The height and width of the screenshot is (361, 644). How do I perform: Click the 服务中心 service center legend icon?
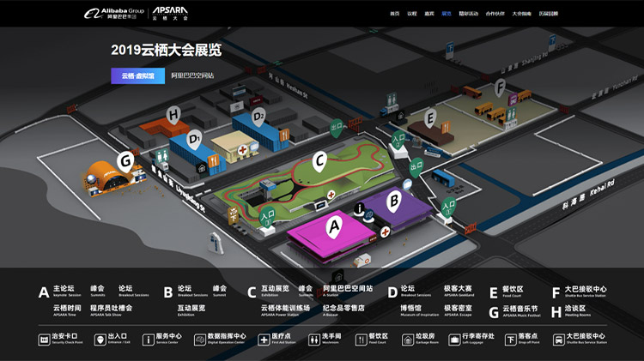click(148, 340)
